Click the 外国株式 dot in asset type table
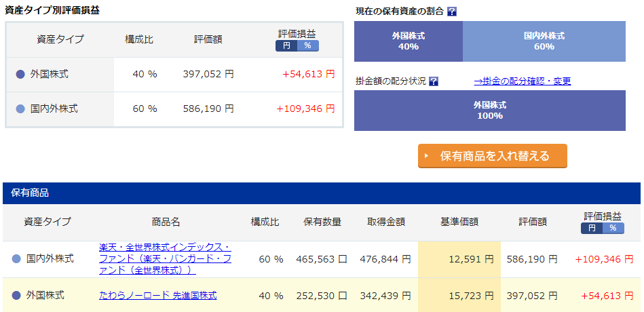644x312 pixels. coord(20,75)
